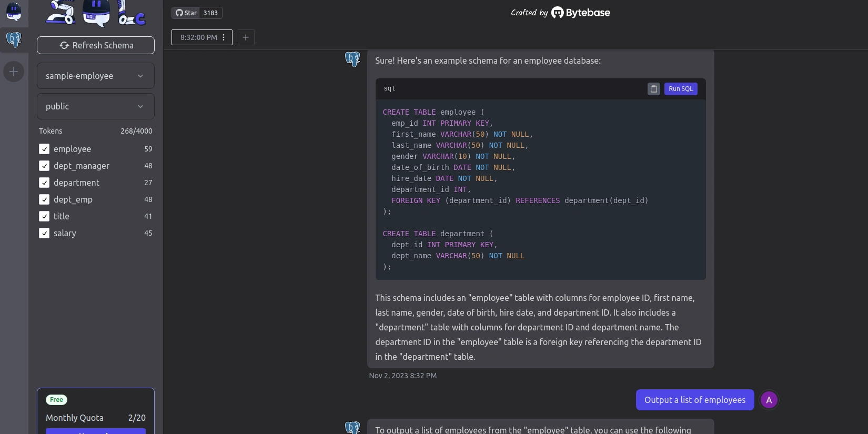Select the 8:32:00 PM conversation tab
Screen dimensions: 868x434
[x=198, y=37]
